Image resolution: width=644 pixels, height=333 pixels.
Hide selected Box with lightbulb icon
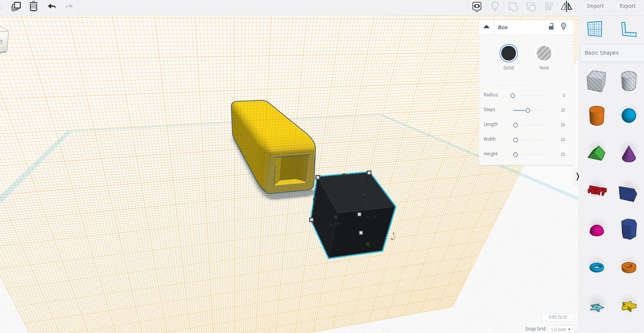564,26
